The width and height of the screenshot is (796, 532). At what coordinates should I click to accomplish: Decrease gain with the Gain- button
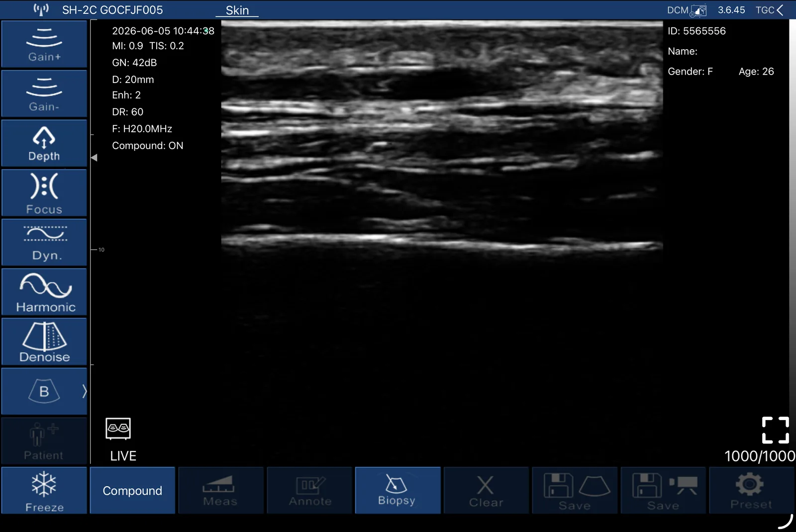(x=44, y=93)
